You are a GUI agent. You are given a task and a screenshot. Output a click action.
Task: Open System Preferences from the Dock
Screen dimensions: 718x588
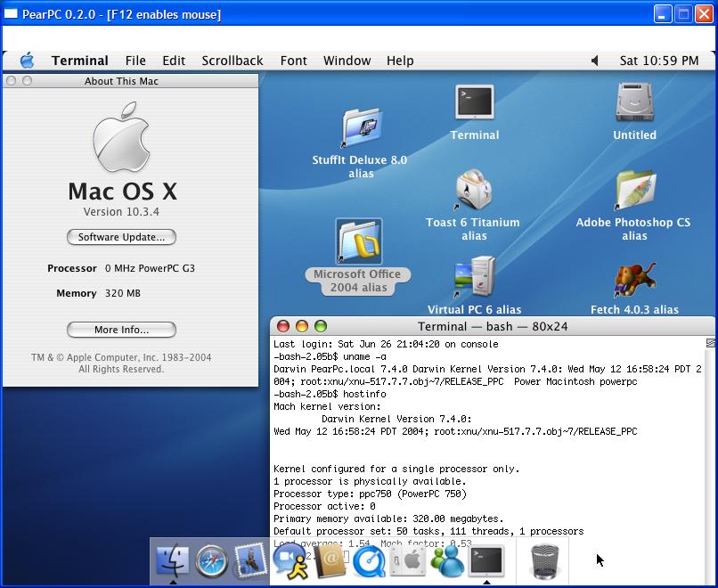[x=407, y=561]
